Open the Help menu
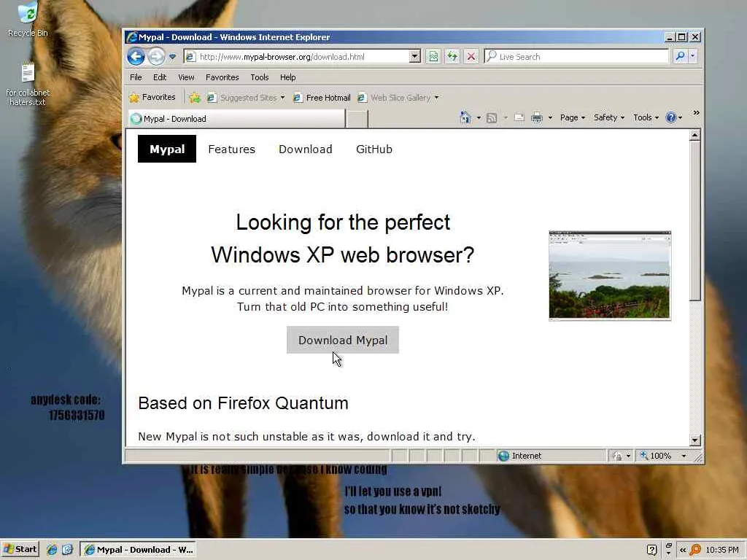This screenshot has width=747, height=560. pyautogui.click(x=287, y=77)
